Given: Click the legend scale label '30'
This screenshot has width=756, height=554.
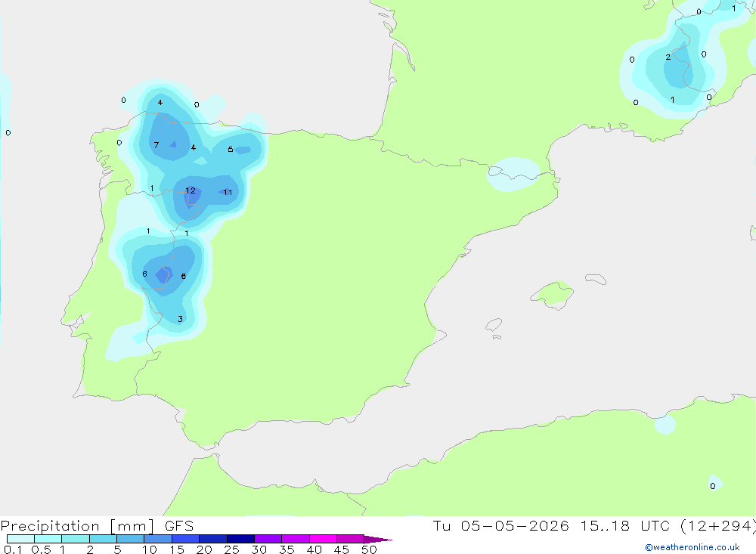Looking at the screenshot, I should tap(259, 549).
